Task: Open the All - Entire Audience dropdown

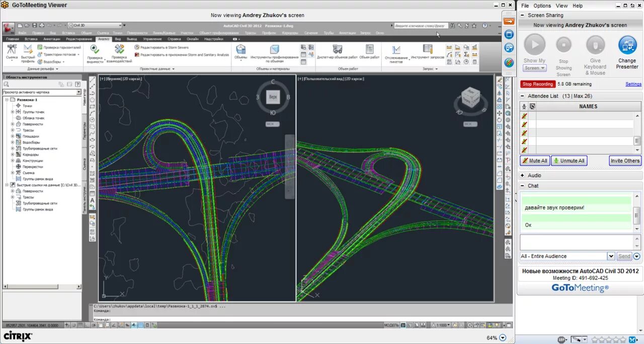Action: [x=611, y=256]
